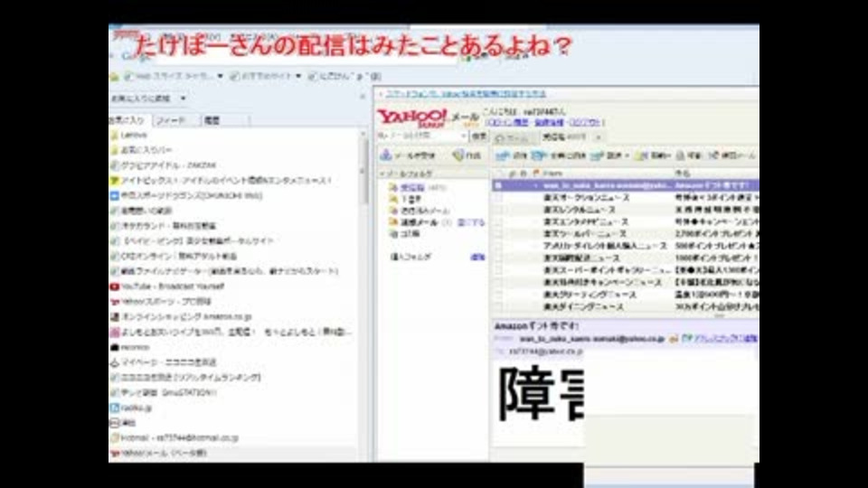Open the amazon.co.jp online shopping favorite
This screenshot has height=488, width=868.
181,316
